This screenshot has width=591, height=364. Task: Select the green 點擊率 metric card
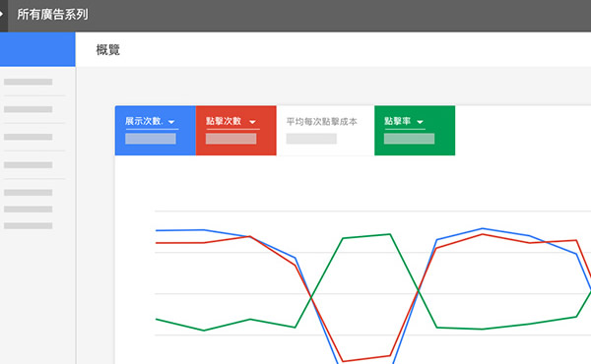point(415,131)
